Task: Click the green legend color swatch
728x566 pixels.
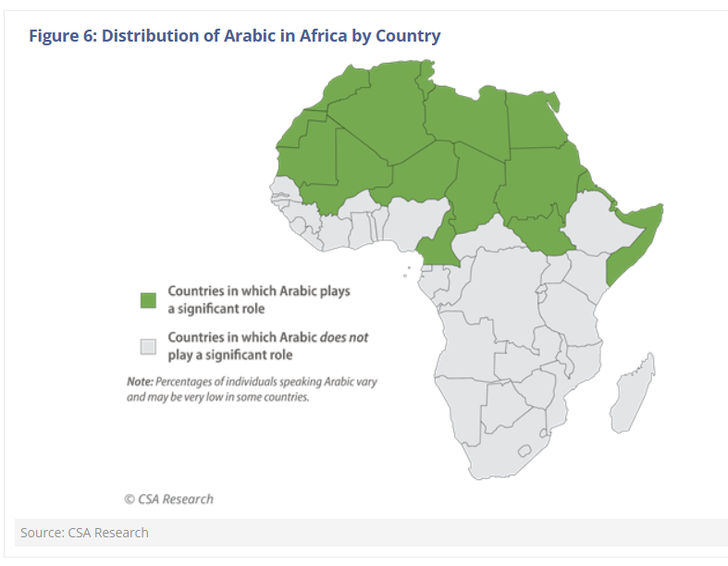Action: 148,301
